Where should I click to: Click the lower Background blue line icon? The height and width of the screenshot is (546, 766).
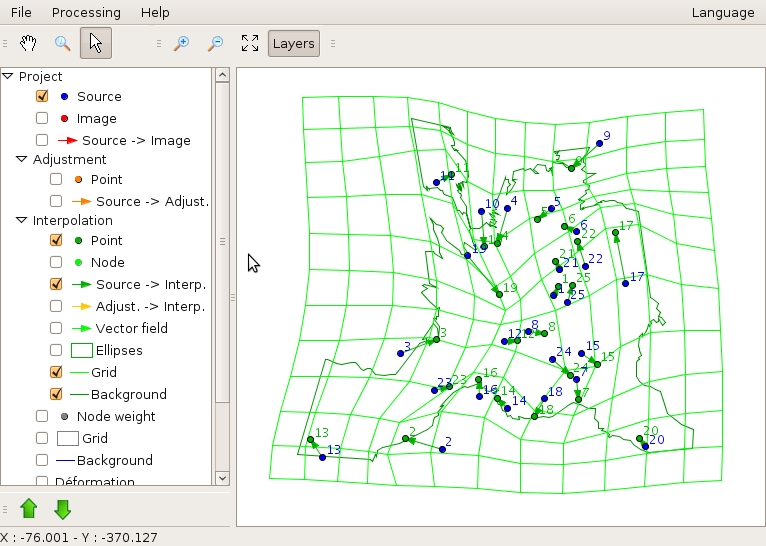coord(65,460)
